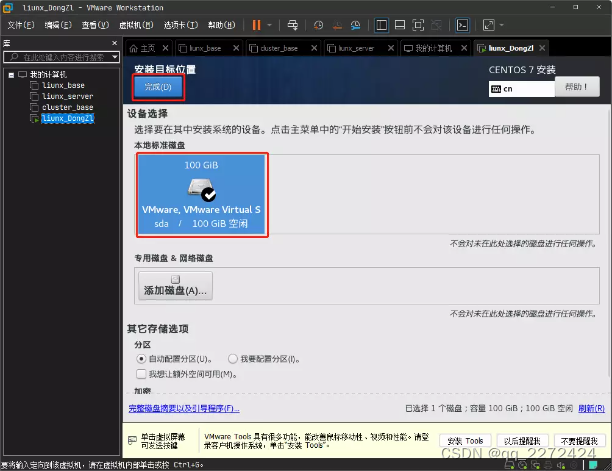
Task: Click the CD/DVD drive status bar icon
Action: [x=522, y=465]
